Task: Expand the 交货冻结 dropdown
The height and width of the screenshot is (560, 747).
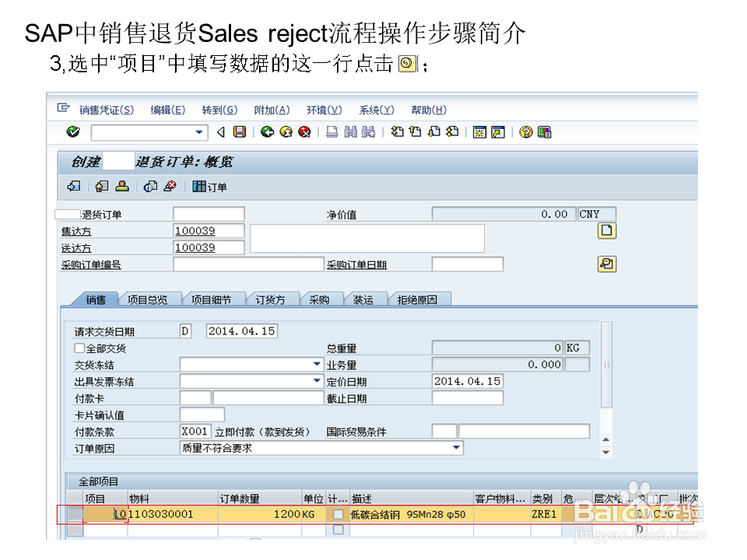Action: point(317,364)
